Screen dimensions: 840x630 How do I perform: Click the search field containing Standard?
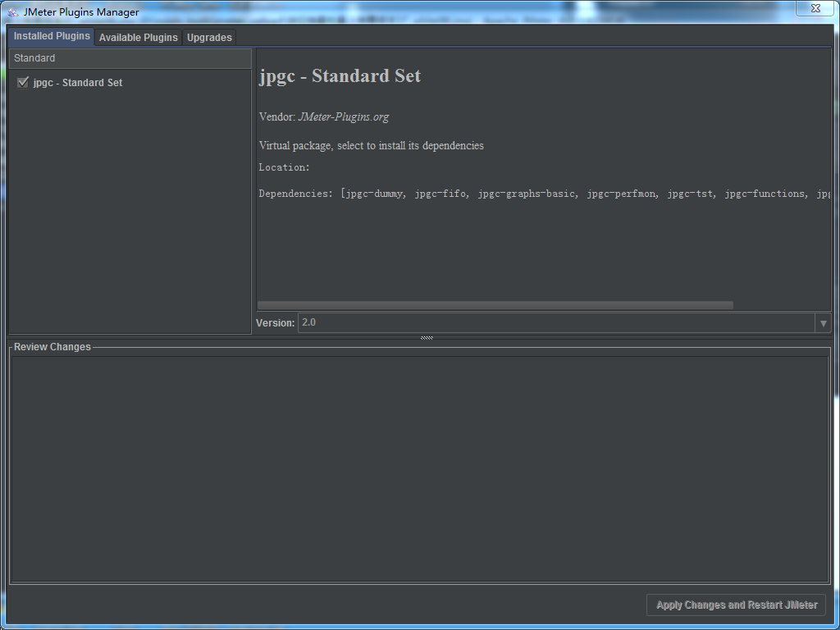click(130, 58)
